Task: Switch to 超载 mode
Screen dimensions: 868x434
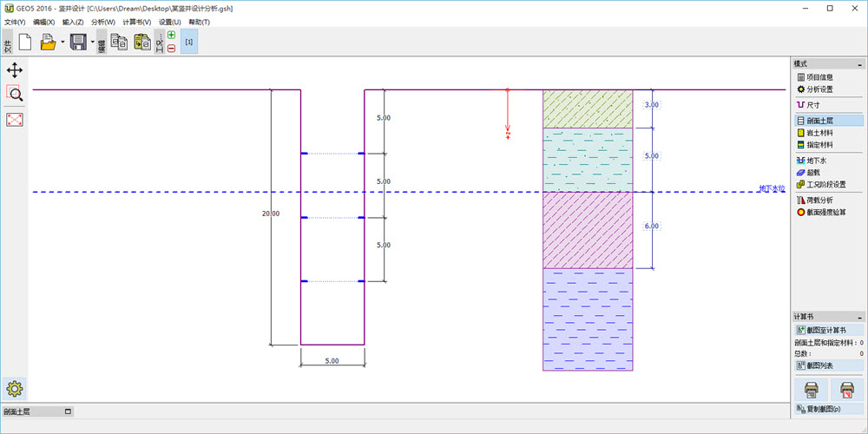Action: pos(828,173)
